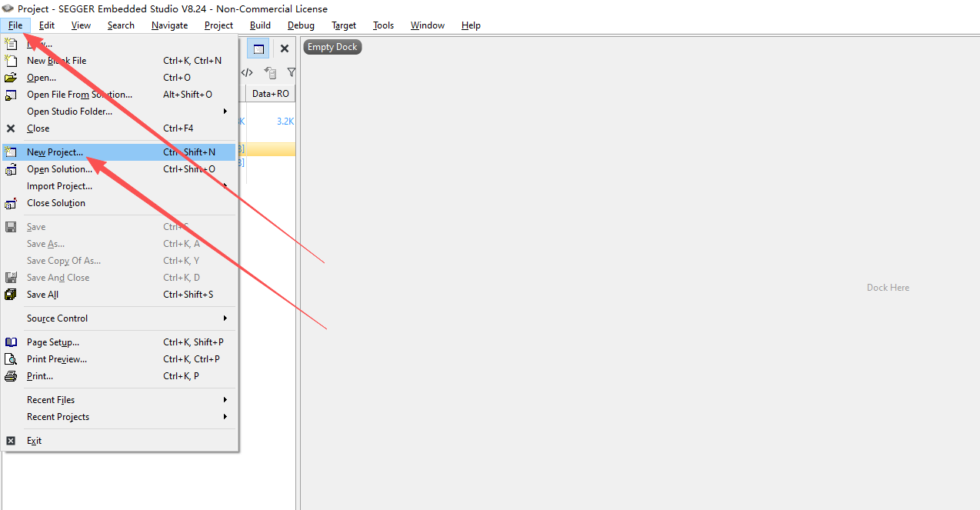
Task: Open the Build menu in menu bar
Action: coord(260,25)
